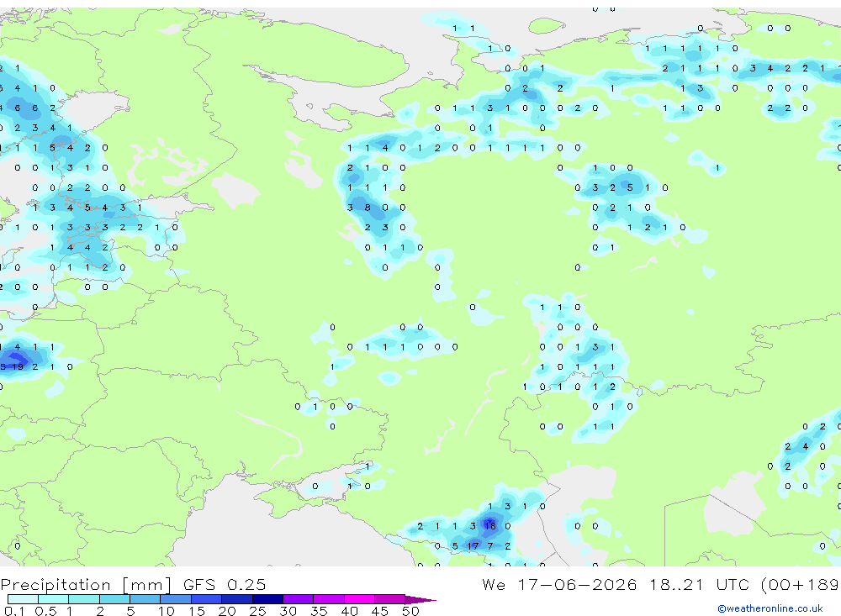Click the above-50 mm legend arrow tip
The image size is (841, 616).
point(421,600)
